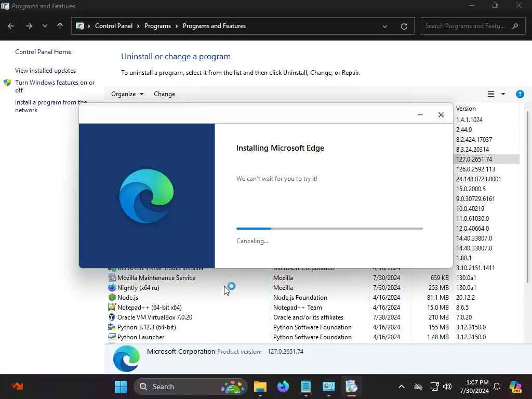532x399 pixels.
Task: Click the Nightly program icon
Action: point(112,288)
